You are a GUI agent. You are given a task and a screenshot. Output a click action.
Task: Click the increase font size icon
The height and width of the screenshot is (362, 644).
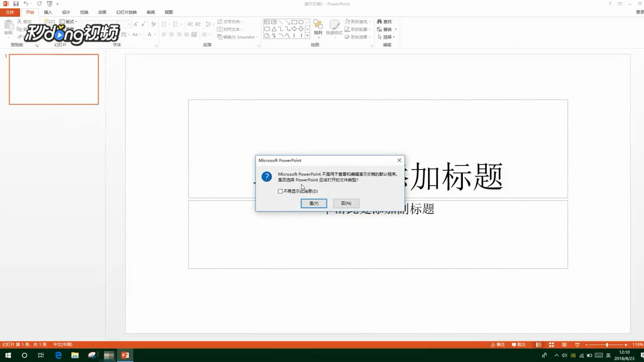[x=136, y=24]
